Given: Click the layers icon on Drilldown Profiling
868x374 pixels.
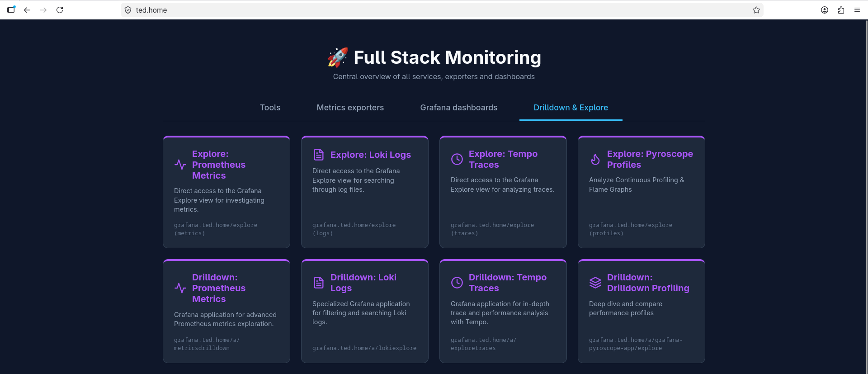Looking at the screenshot, I should (595, 283).
